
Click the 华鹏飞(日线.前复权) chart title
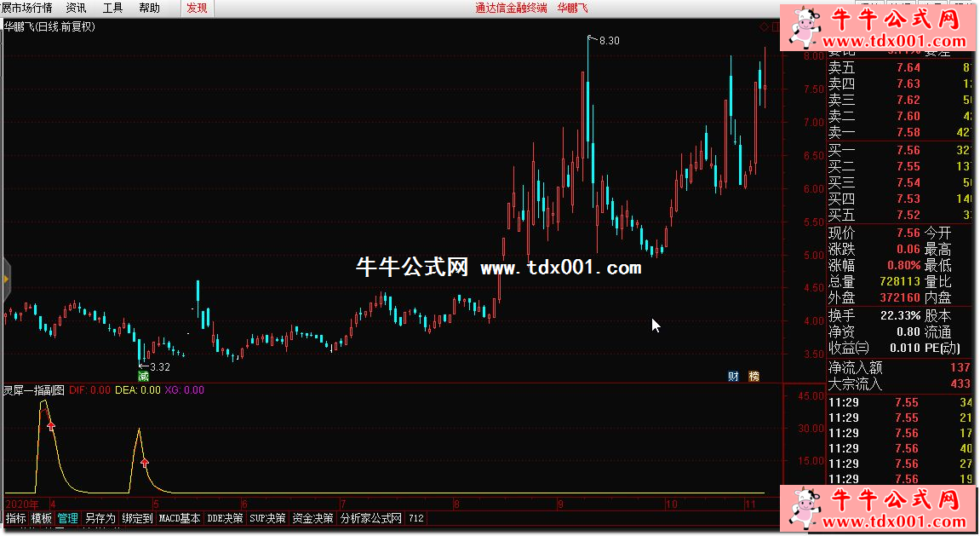pos(50,26)
